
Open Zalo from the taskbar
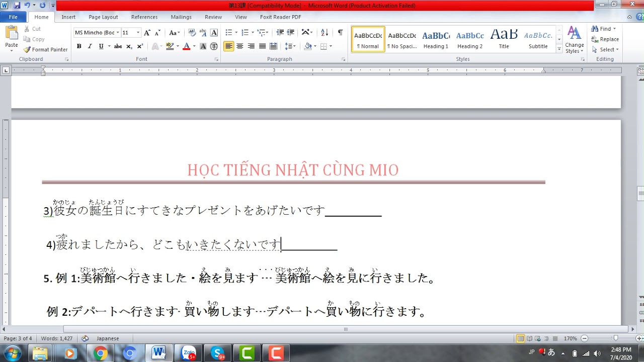coord(189,353)
